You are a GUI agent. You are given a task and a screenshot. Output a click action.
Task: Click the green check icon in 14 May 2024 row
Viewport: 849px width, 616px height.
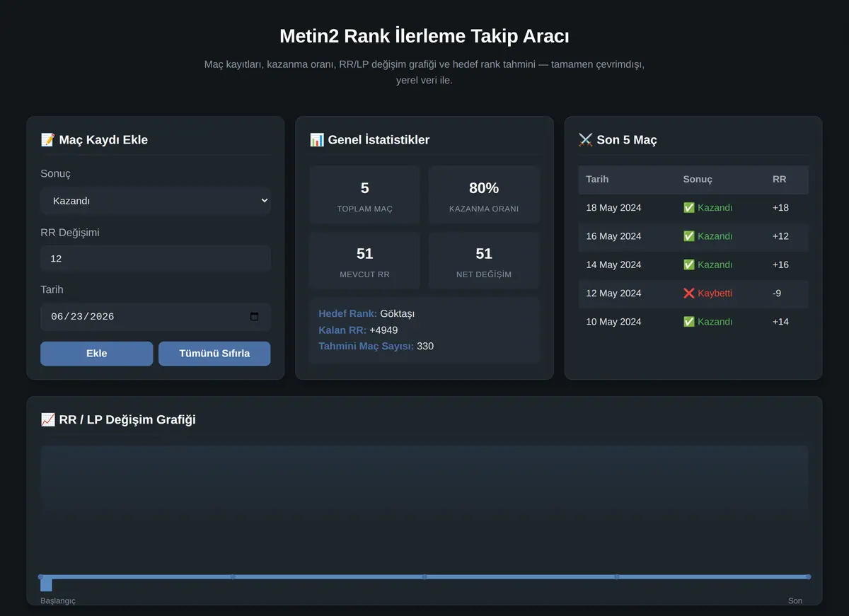point(688,265)
